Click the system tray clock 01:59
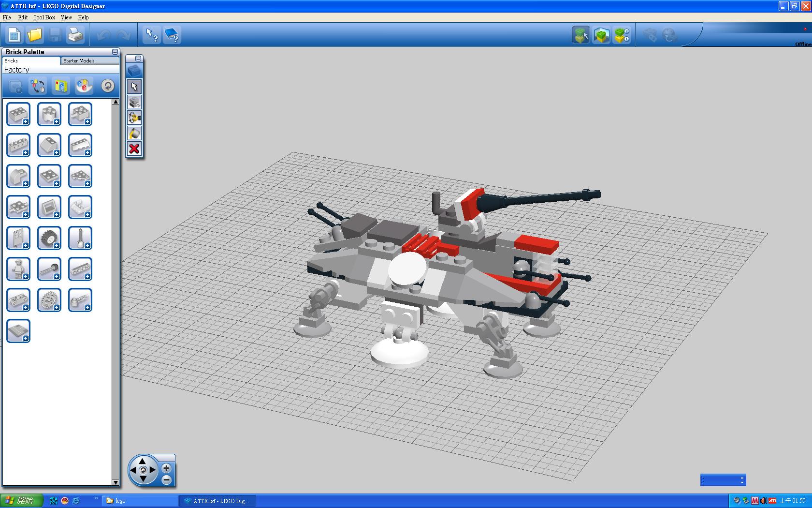 click(x=792, y=501)
